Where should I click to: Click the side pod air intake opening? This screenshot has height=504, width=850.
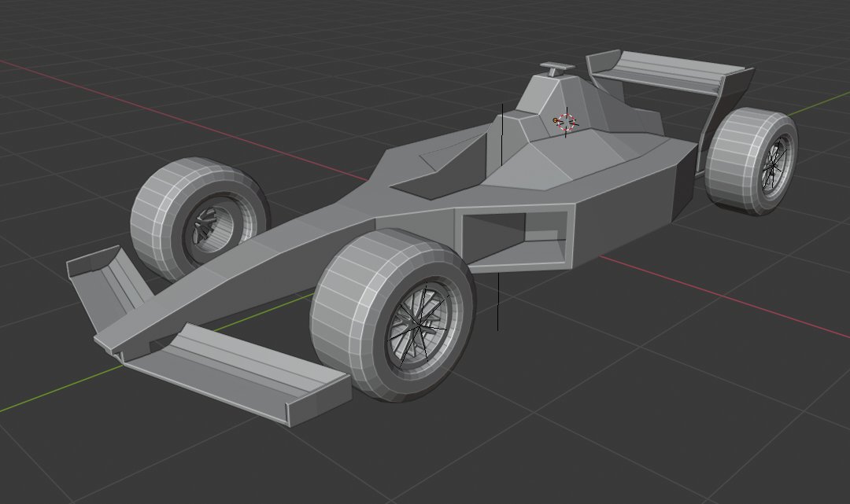(x=513, y=237)
